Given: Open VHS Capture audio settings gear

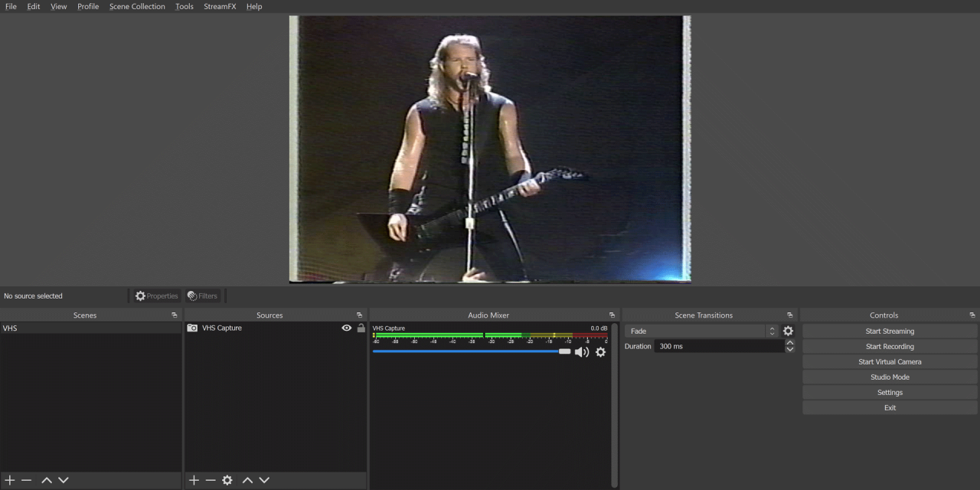Looking at the screenshot, I should [x=600, y=352].
